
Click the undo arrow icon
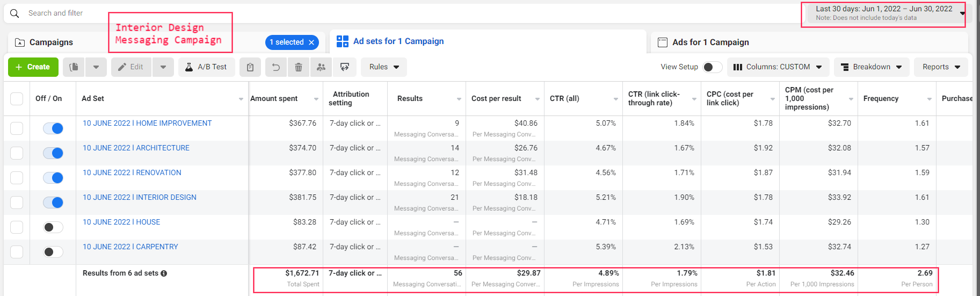tap(275, 67)
